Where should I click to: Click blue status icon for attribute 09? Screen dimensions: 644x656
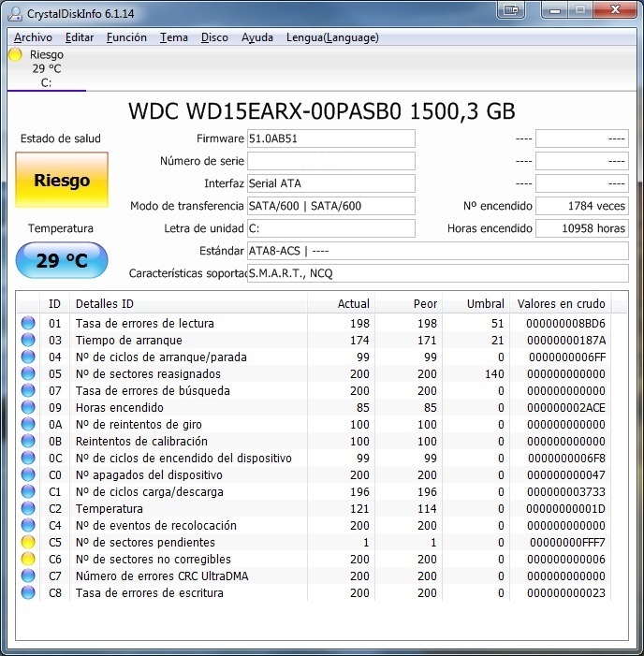28,407
